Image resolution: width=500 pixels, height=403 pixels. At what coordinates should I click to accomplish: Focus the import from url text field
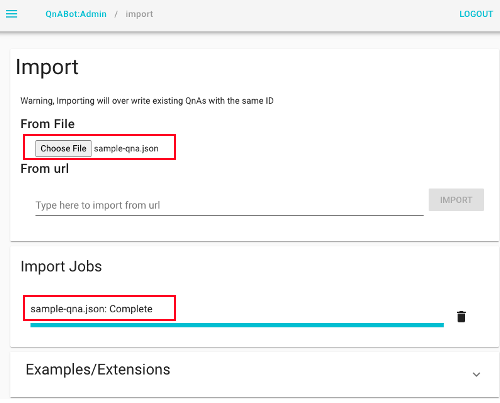coord(229,205)
